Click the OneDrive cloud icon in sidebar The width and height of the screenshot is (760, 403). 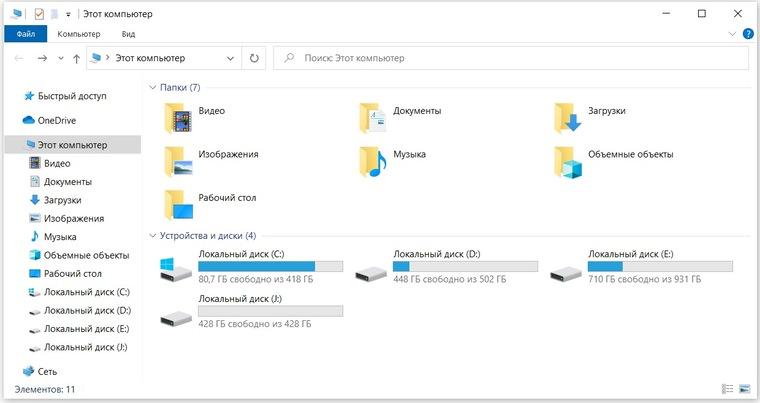(x=29, y=120)
